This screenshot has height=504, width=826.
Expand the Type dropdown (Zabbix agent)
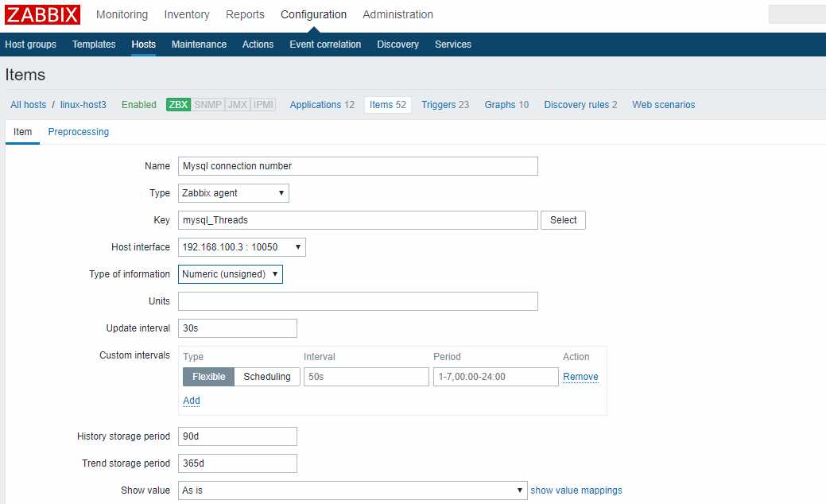(x=234, y=193)
